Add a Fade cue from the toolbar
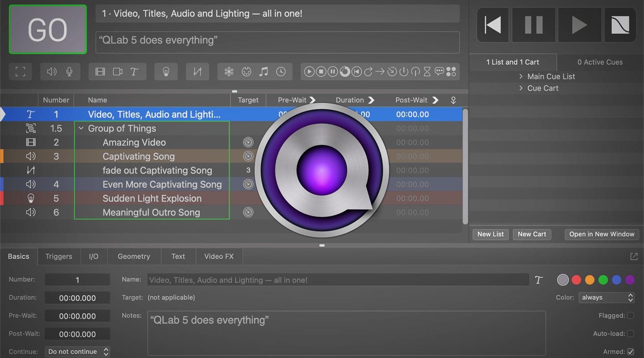 (x=197, y=72)
